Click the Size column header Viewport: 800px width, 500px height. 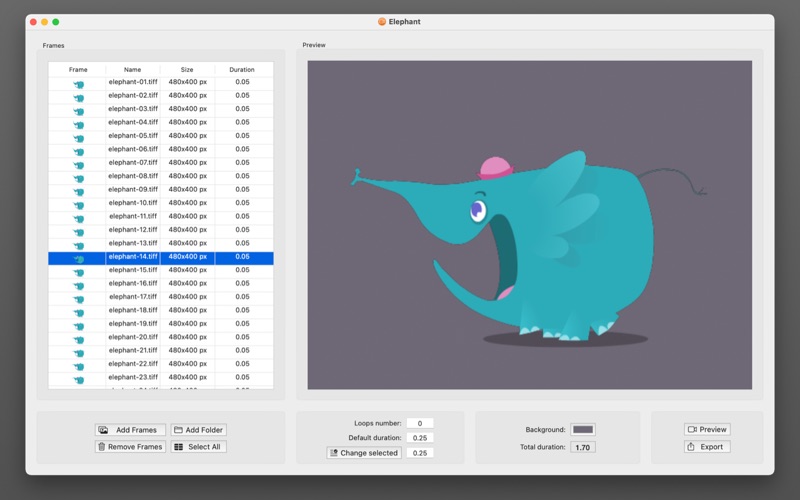(x=187, y=69)
